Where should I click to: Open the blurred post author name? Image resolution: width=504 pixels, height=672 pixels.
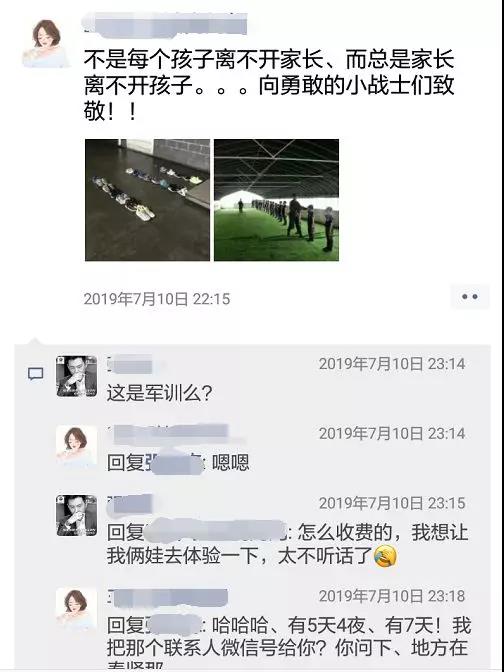tap(165, 23)
